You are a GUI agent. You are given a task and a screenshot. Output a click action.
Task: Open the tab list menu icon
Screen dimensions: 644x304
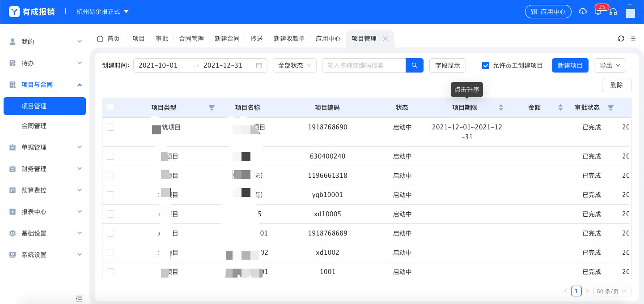pyautogui.click(x=633, y=39)
